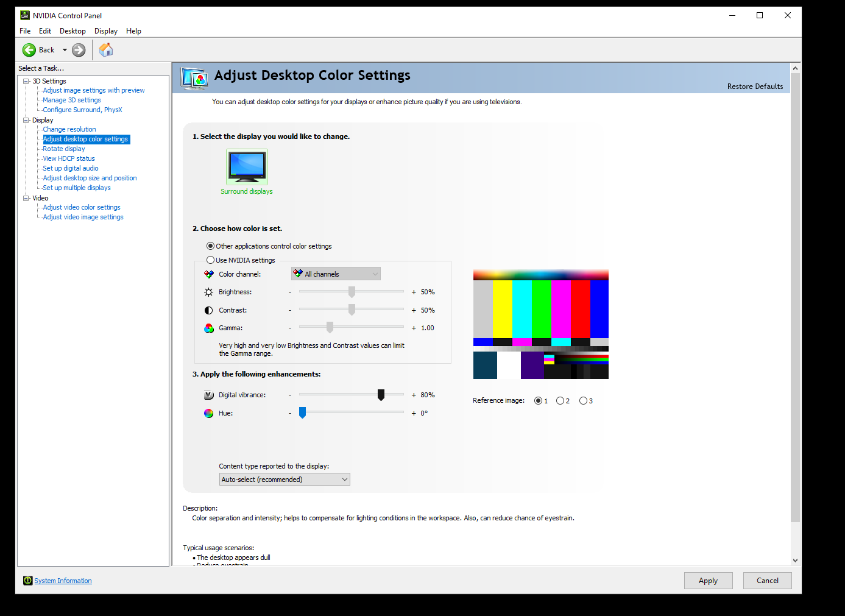The image size is (845, 616).
Task: Click the scroll down arrow of main panel
Action: (x=795, y=560)
